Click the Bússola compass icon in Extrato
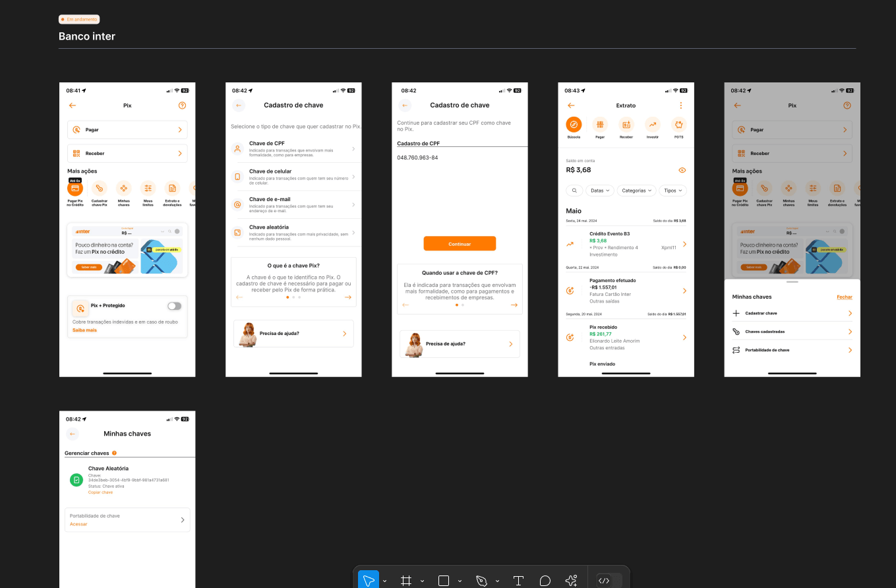This screenshot has height=588, width=896. pos(574,124)
